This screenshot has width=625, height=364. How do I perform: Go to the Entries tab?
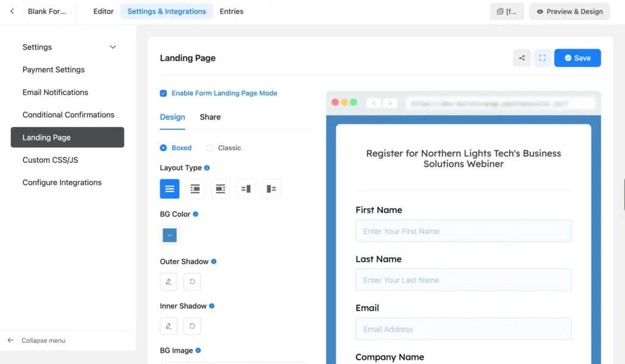tap(231, 12)
